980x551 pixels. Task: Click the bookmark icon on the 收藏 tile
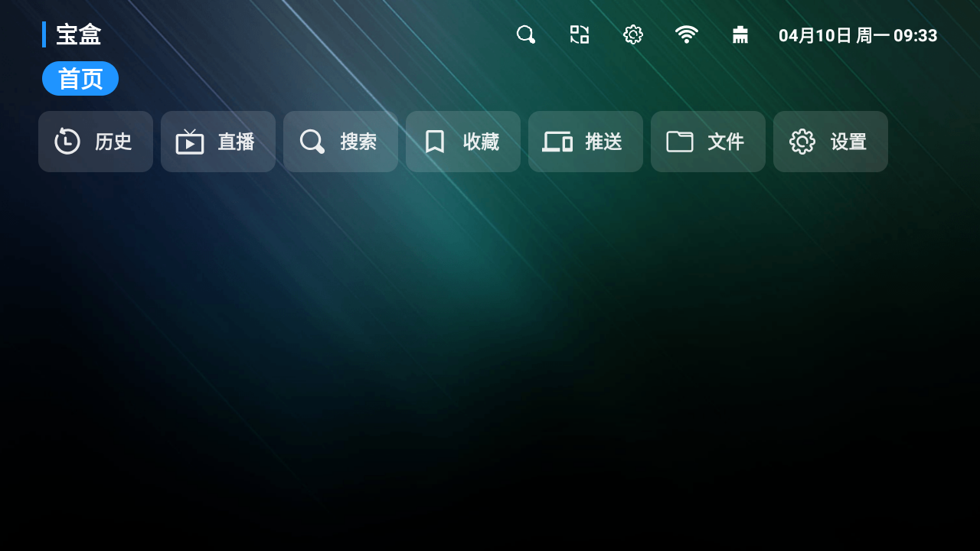coord(435,142)
